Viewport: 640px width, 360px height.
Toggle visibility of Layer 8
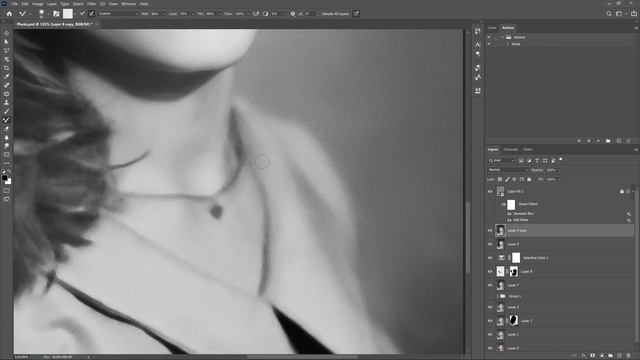click(490, 271)
